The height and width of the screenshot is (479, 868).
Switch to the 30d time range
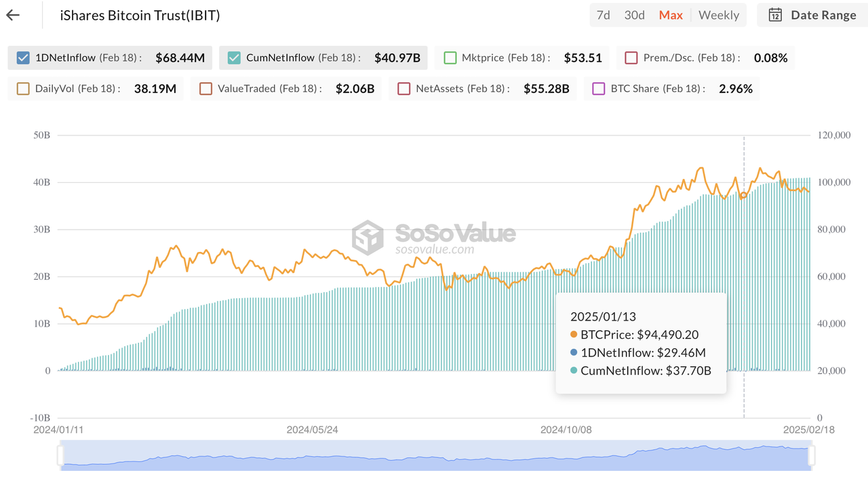pyautogui.click(x=634, y=15)
